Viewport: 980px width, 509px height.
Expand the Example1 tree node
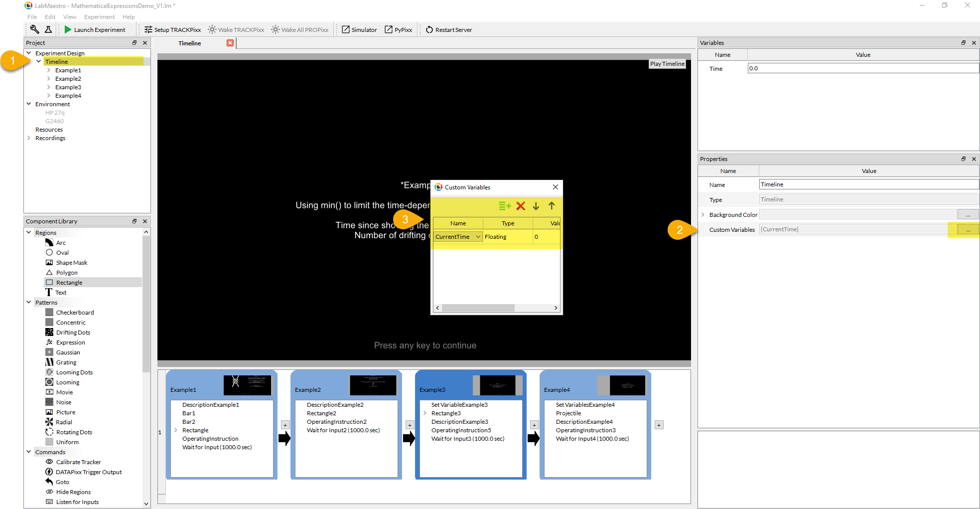point(49,70)
